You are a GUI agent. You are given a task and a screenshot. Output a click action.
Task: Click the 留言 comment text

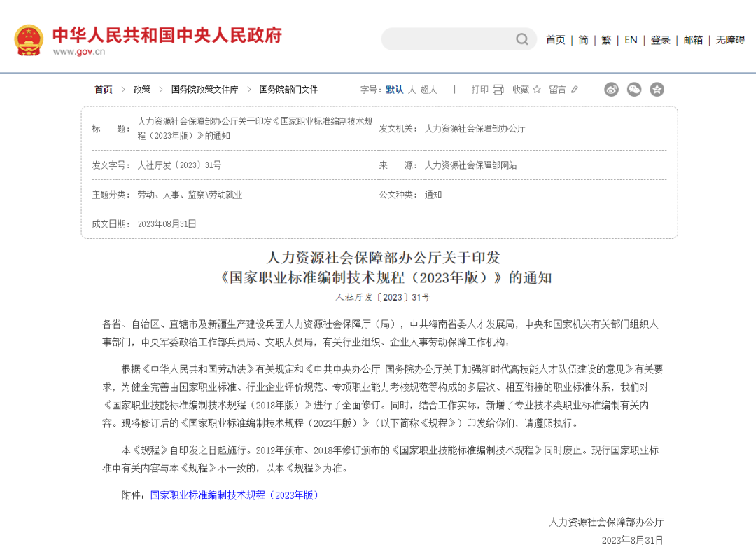click(557, 90)
